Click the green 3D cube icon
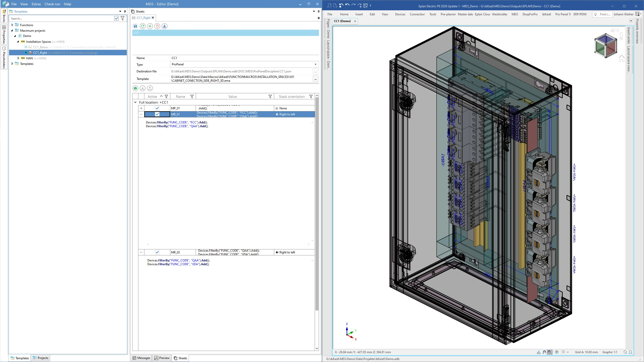644x362 pixels. 135,88
